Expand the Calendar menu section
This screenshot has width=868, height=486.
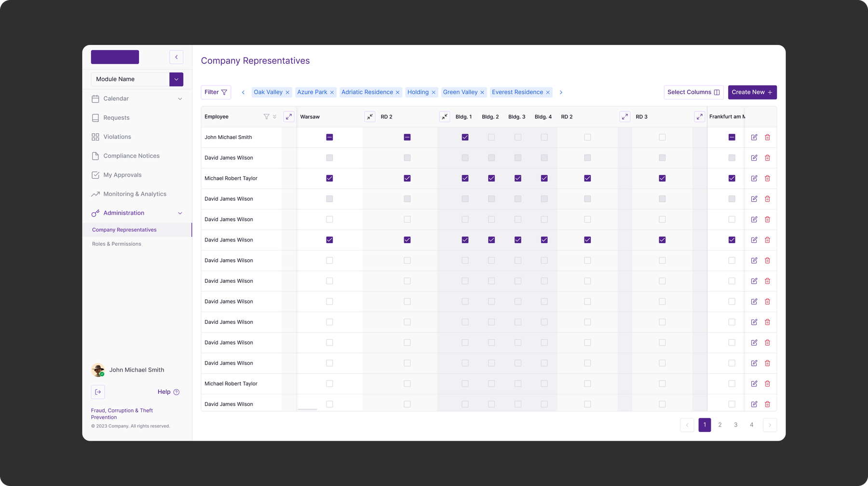[x=180, y=99]
